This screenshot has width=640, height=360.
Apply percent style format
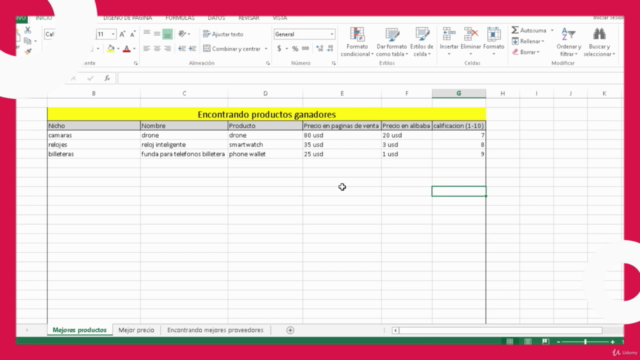coord(295,49)
